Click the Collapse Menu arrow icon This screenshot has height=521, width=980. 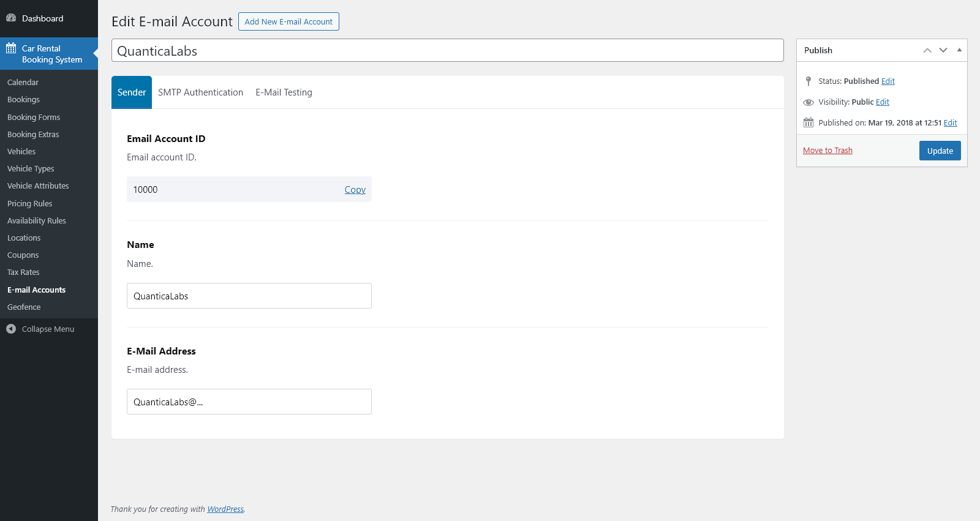[x=11, y=329]
